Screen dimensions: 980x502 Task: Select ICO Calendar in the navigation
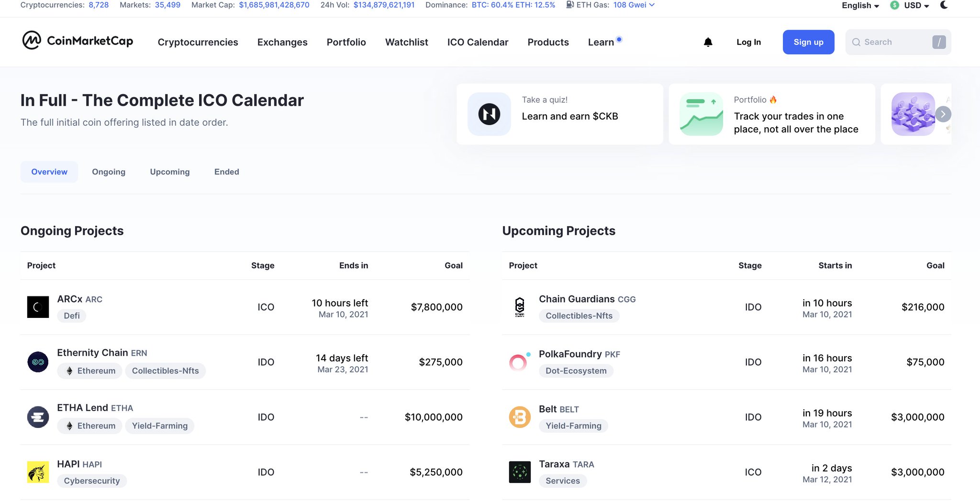[478, 42]
